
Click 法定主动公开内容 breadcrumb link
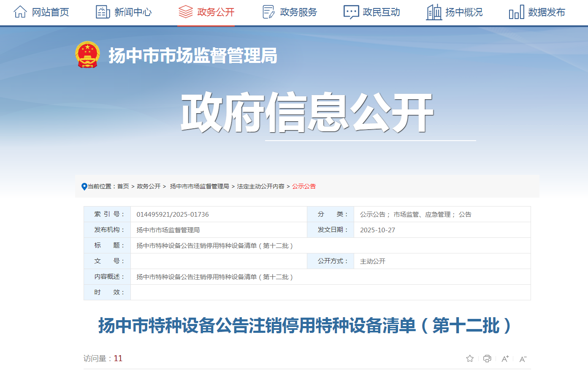pyautogui.click(x=260, y=186)
